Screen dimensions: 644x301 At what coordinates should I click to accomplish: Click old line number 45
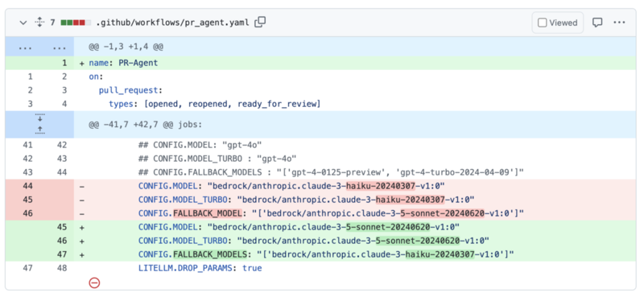[x=27, y=200]
